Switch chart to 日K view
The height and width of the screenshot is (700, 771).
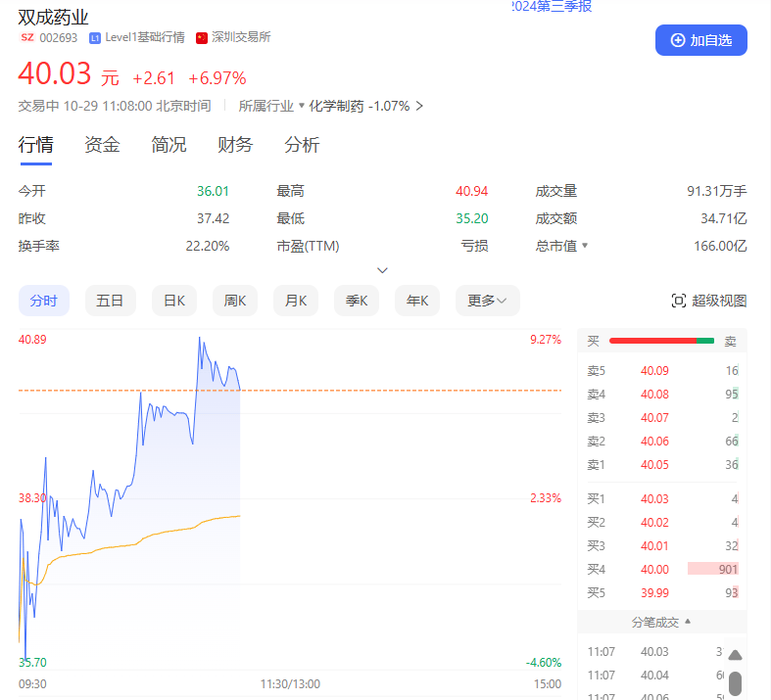[174, 302]
